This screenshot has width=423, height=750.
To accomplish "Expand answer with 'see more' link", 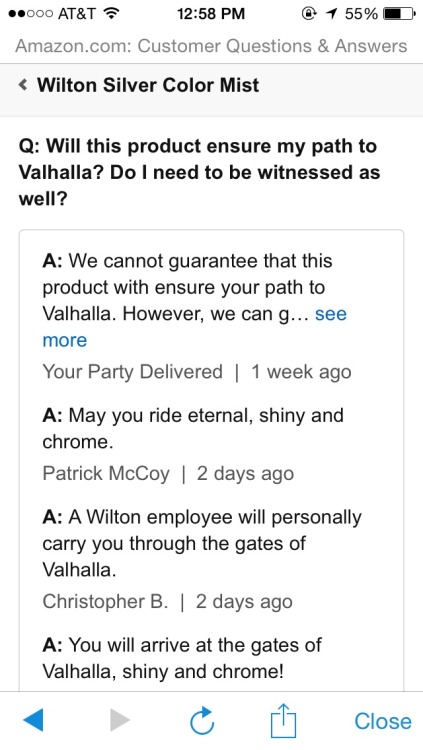I will (195, 327).
